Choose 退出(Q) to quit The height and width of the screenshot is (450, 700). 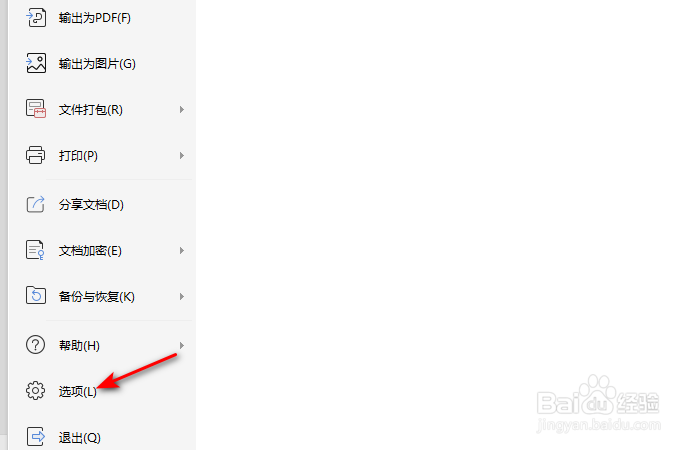tap(80, 437)
